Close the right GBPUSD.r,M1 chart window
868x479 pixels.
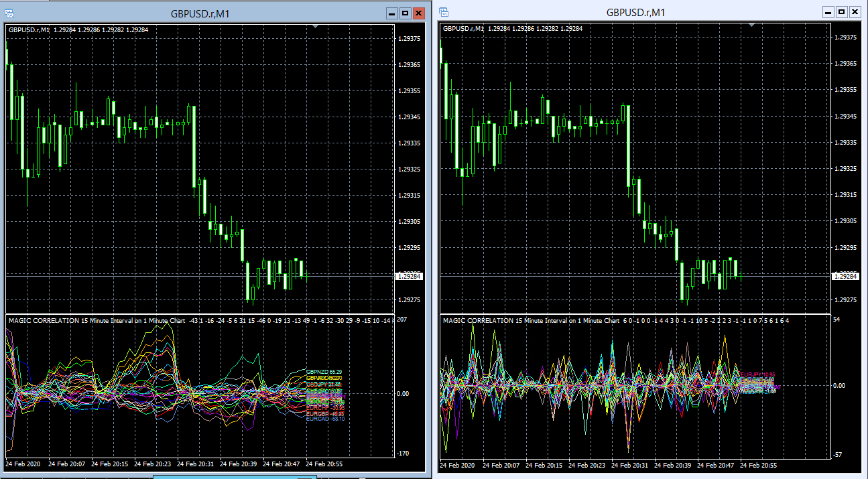855,12
